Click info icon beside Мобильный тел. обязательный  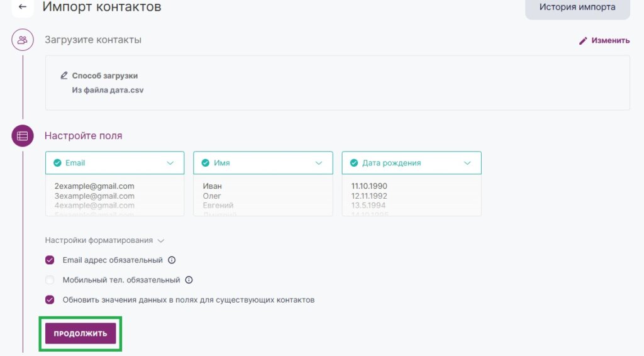189,281
